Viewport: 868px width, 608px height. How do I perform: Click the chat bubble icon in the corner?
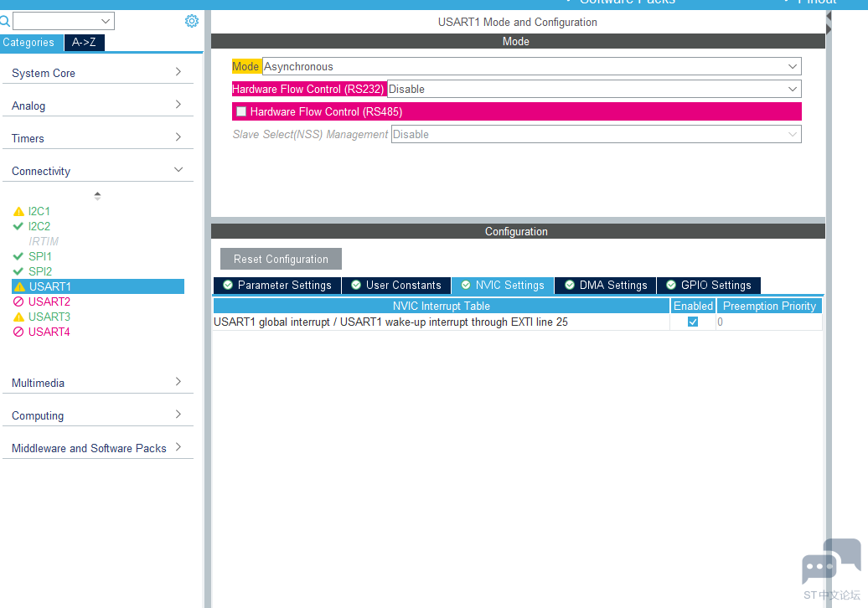coord(831,562)
